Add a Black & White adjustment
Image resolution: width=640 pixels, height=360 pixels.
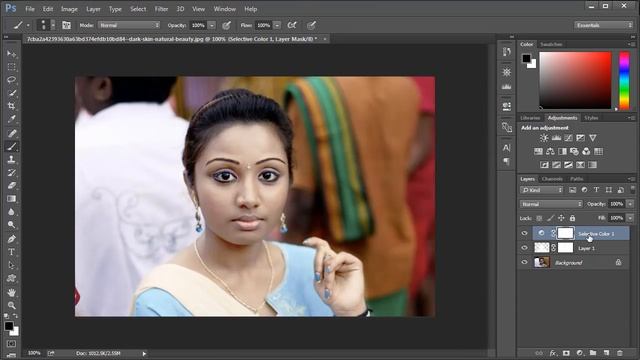(562, 151)
